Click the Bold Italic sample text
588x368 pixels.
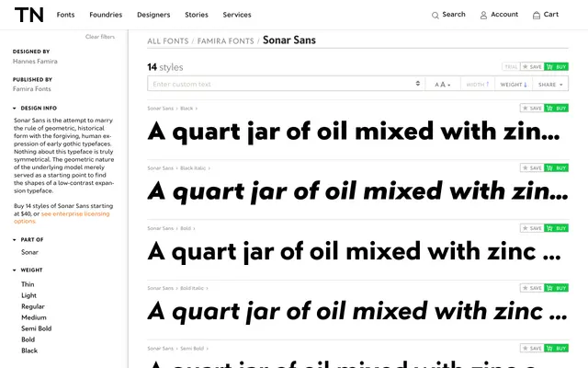tap(357, 312)
